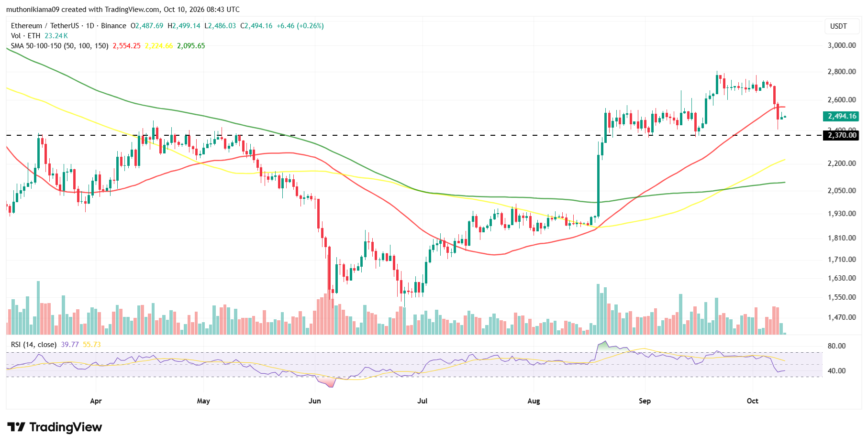Screen dimensions: 868x445
Task: Click the Jun label on time axis
Action: point(315,401)
